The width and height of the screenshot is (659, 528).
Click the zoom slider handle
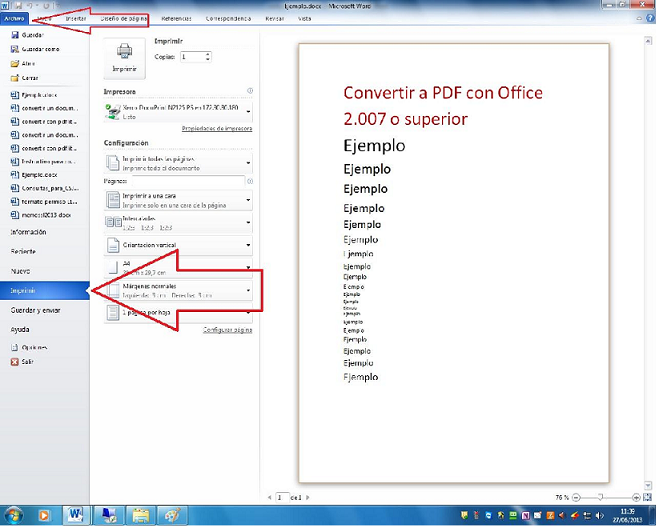point(601,498)
